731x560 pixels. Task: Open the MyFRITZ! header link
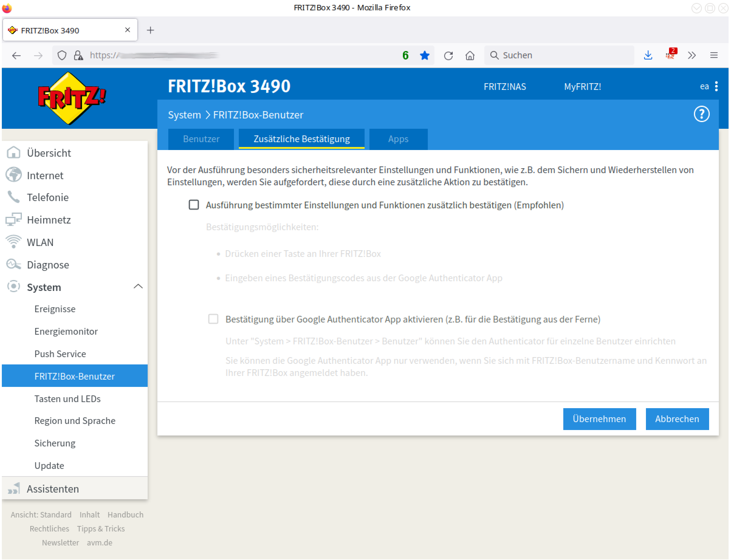pyautogui.click(x=582, y=87)
